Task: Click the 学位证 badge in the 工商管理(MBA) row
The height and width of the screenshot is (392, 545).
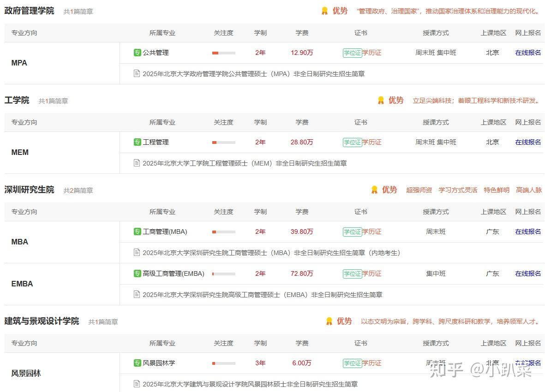Action: 353,232
